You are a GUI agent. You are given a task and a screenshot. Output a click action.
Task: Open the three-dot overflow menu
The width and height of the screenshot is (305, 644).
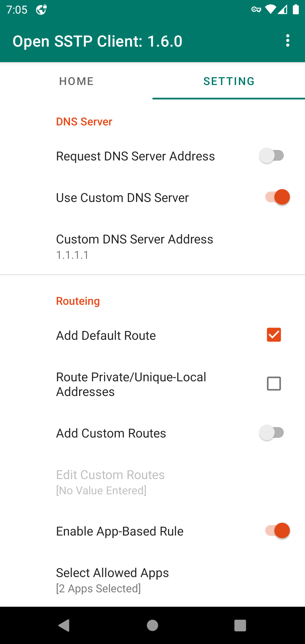[x=287, y=41]
